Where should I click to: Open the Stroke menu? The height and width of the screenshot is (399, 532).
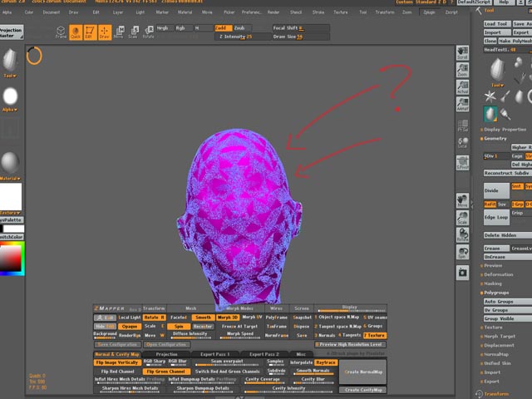pyautogui.click(x=318, y=12)
